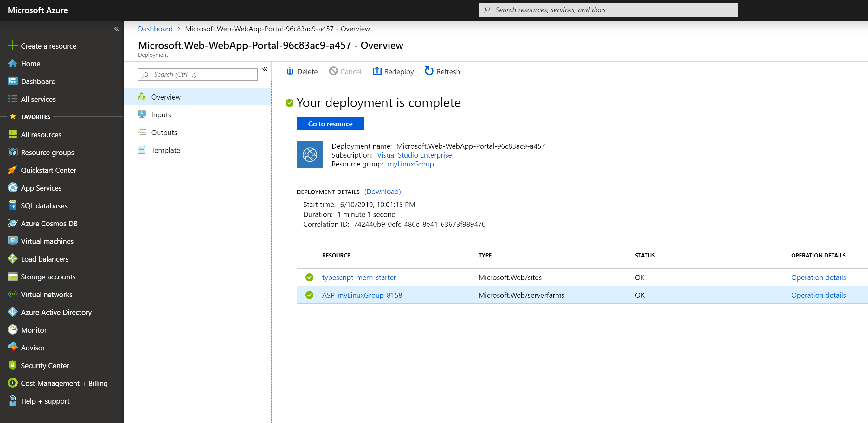868x423 pixels.
Task: Open the typescript-mern-starter resource link
Action: tap(359, 277)
